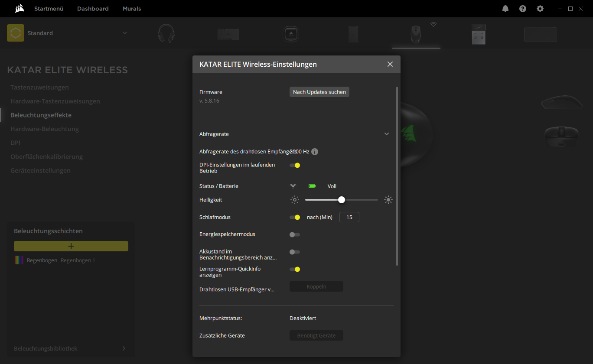Click the Schlafmodus minutes field
This screenshot has width=593, height=364.
point(349,217)
